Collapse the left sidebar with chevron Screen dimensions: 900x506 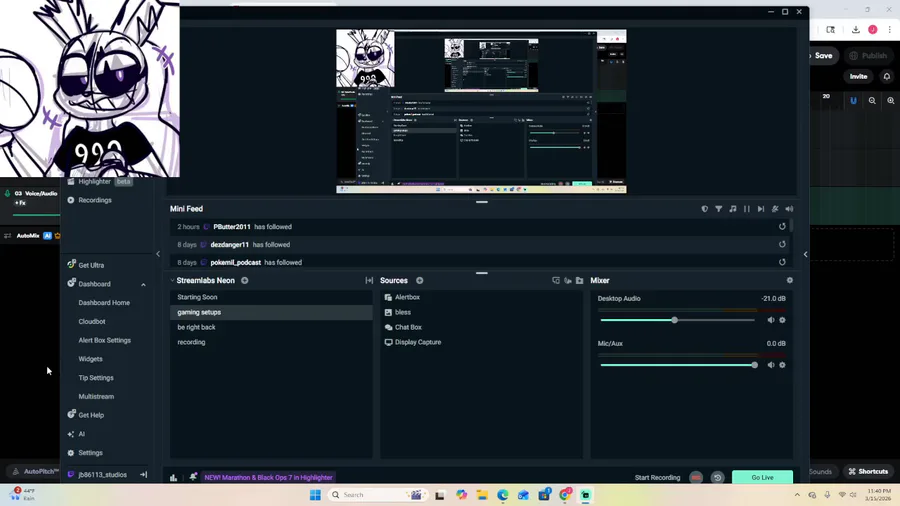[x=158, y=254]
